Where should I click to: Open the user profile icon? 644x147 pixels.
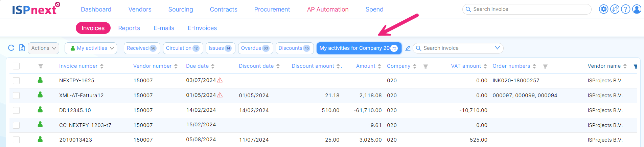tap(637, 9)
